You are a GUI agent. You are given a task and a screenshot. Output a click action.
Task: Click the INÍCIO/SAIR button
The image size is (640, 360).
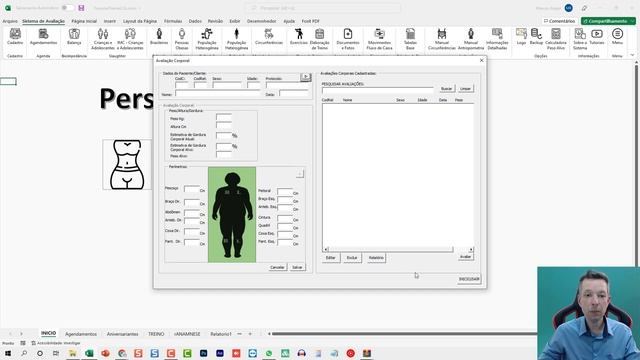click(469, 279)
